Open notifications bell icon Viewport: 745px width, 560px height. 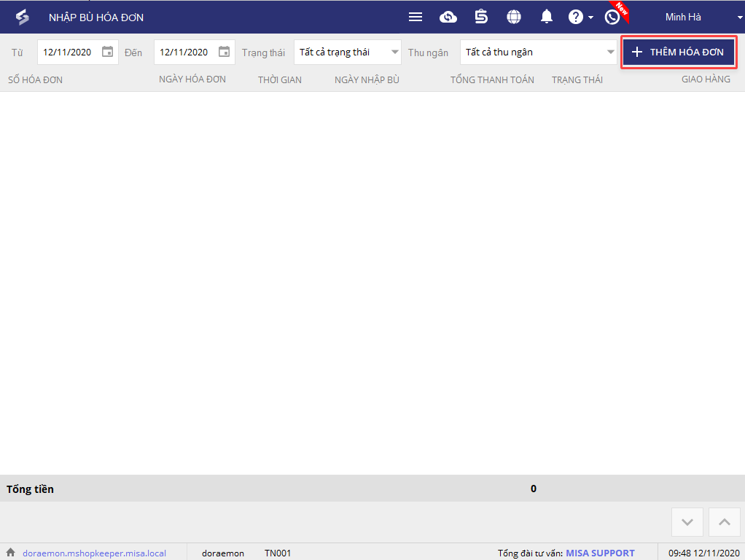click(x=547, y=17)
